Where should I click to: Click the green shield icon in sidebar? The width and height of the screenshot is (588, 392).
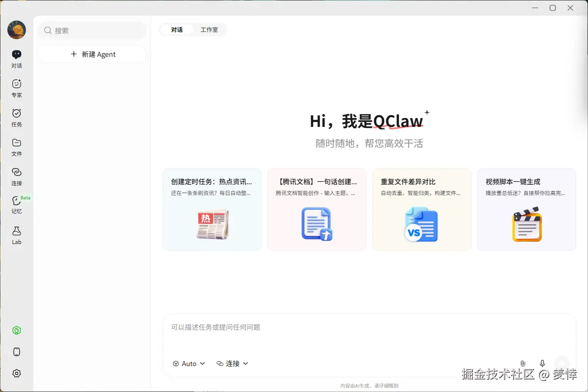tap(17, 330)
